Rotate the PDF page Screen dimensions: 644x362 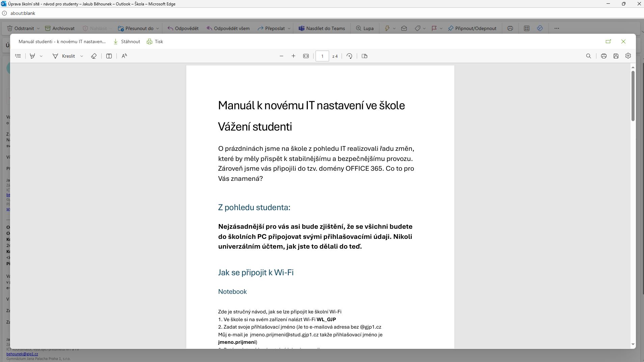click(x=349, y=56)
